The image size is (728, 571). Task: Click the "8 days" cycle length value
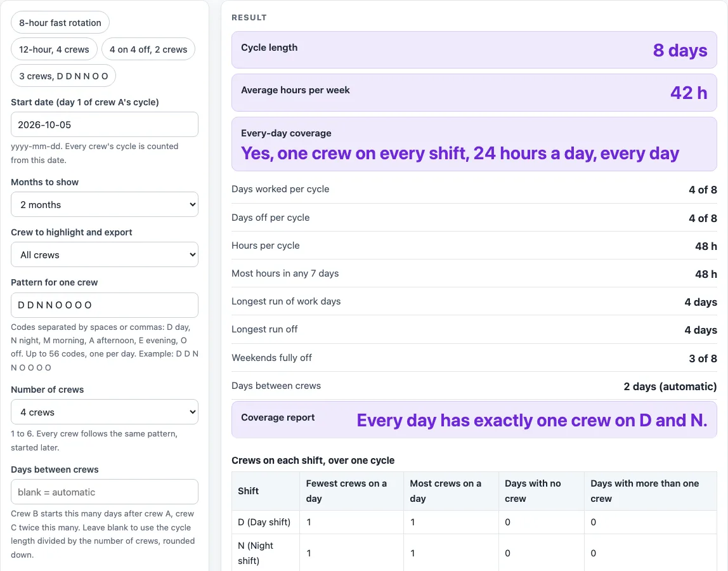pyautogui.click(x=680, y=50)
